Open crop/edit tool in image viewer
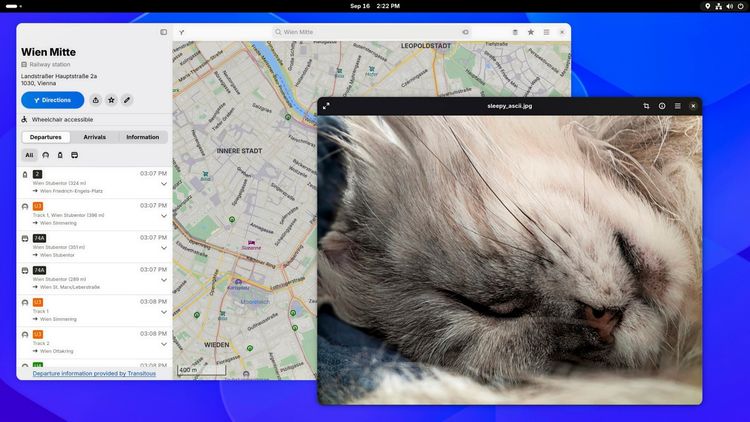This screenshot has width=750, height=422. coord(646,106)
